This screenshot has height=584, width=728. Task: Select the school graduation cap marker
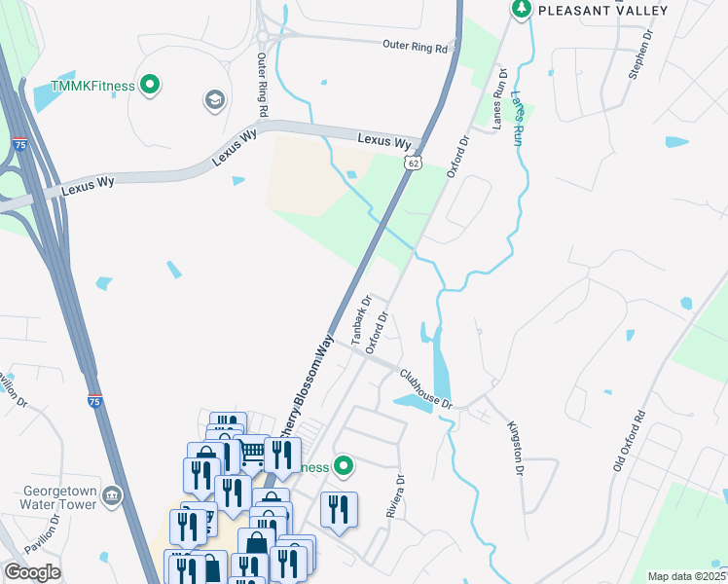coord(215,100)
